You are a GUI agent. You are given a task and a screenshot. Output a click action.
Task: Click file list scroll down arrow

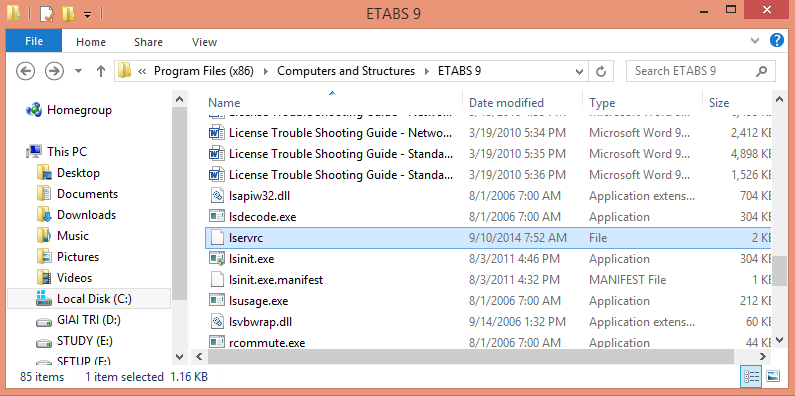coord(780,340)
